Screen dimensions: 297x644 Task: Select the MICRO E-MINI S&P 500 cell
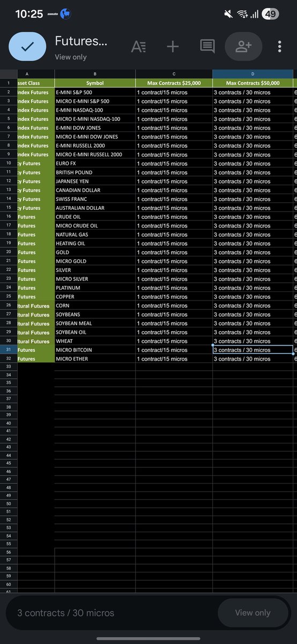[95, 101]
